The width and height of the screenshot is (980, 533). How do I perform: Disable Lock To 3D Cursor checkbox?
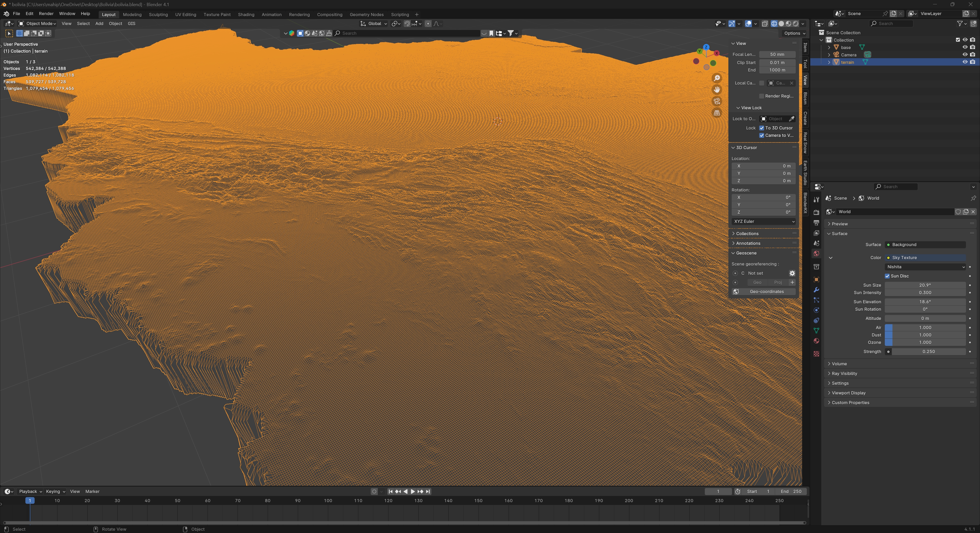point(762,128)
